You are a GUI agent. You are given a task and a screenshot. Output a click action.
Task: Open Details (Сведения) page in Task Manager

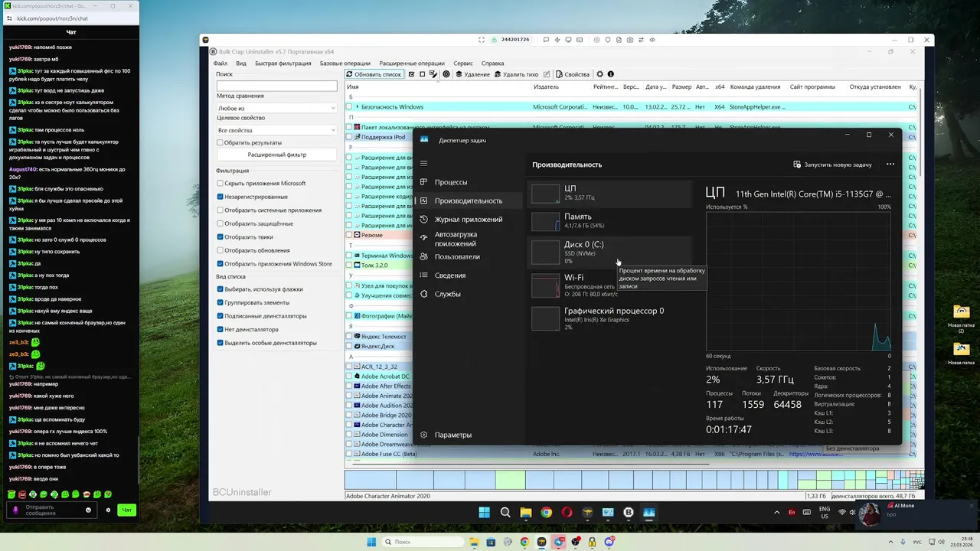click(x=469, y=275)
